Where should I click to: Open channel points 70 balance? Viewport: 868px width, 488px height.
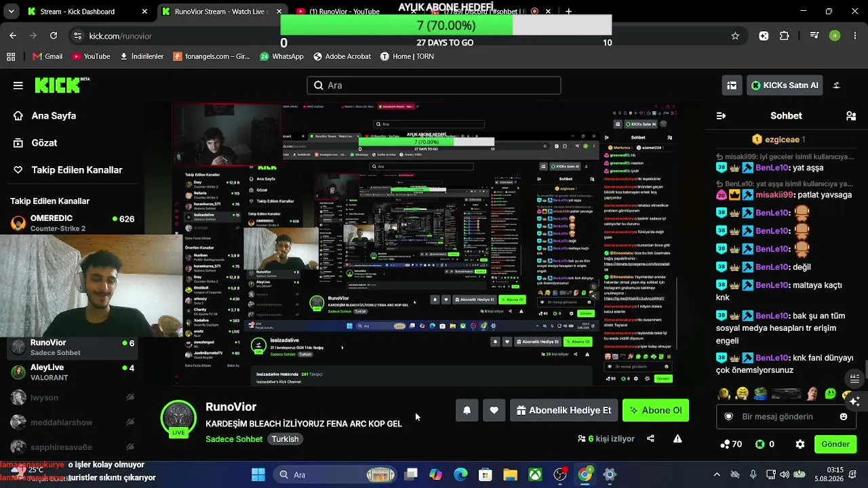tap(731, 444)
